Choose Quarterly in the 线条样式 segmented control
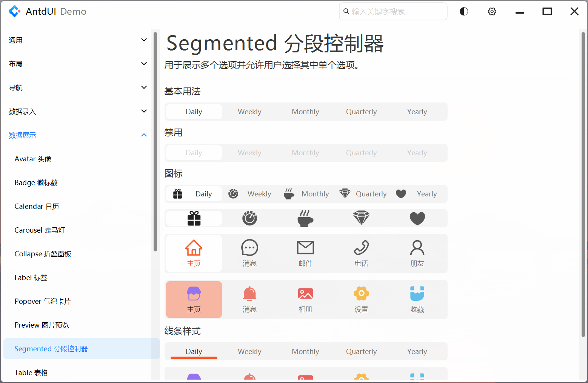The image size is (588, 383). click(361, 351)
